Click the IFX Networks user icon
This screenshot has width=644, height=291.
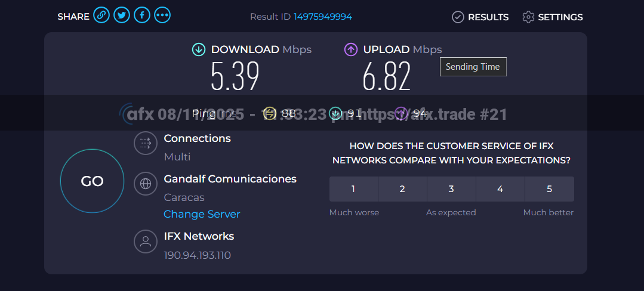coord(145,241)
